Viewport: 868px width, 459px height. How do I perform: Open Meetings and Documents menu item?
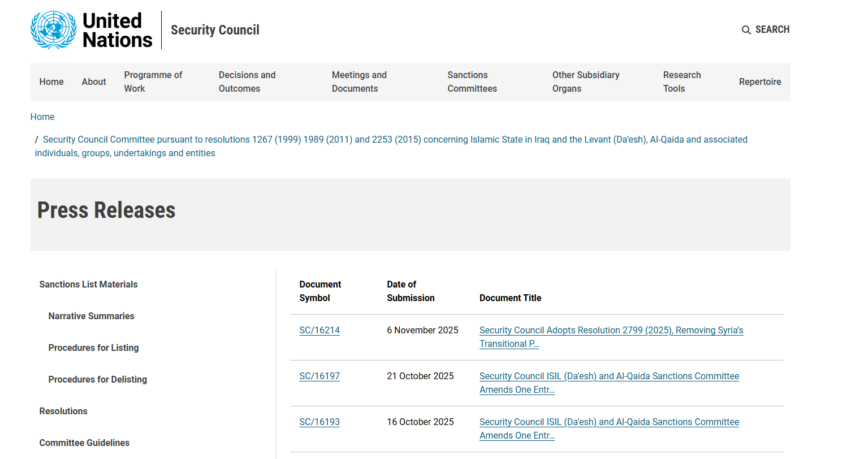[359, 82]
